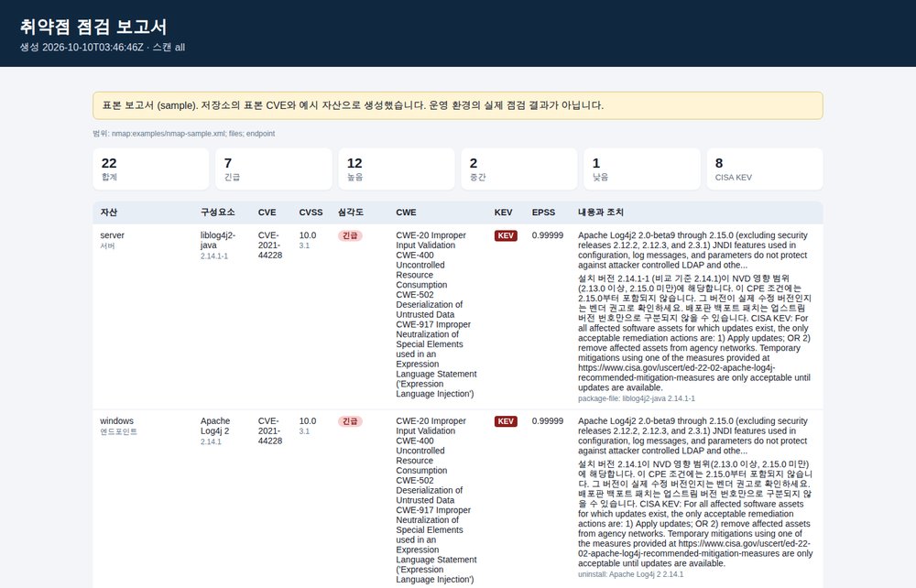Click the CVSS 10.0 score in server row

[x=308, y=235]
